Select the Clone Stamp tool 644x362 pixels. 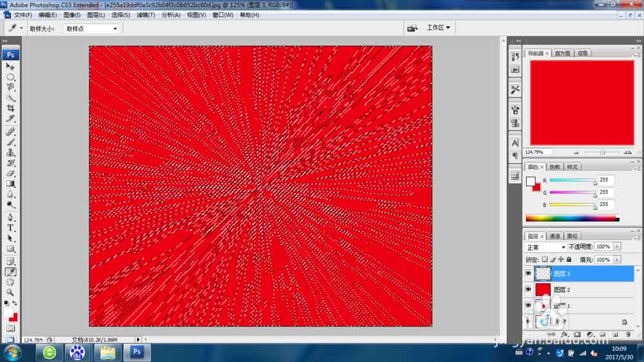(x=10, y=153)
